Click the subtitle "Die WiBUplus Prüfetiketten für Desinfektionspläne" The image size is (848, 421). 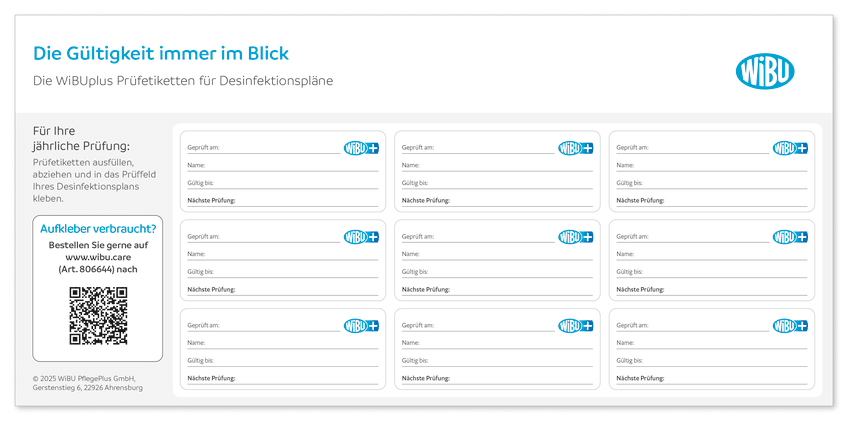click(183, 81)
